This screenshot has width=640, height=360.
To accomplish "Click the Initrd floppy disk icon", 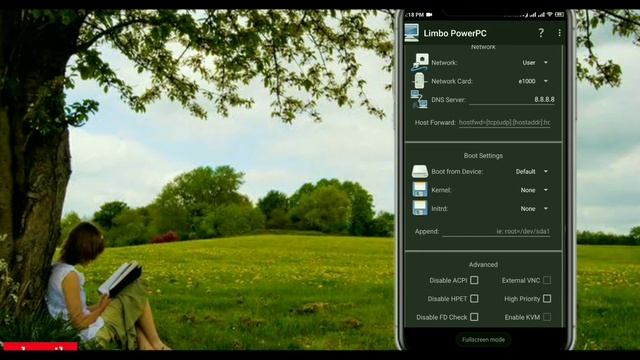I will coord(420,208).
